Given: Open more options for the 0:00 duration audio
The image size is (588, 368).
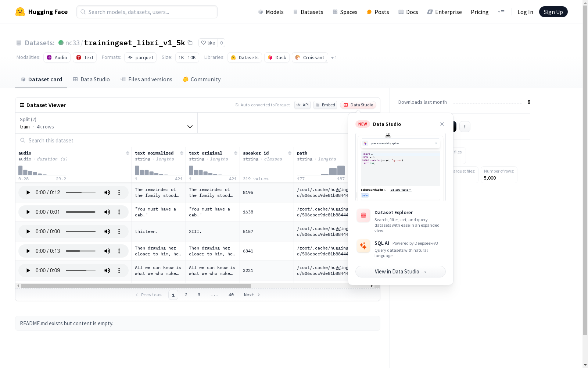Looking at the screenshot, I should 119,231.
